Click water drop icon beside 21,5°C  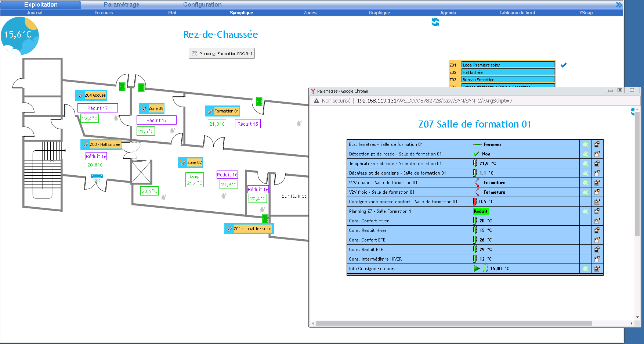point(172,130)
